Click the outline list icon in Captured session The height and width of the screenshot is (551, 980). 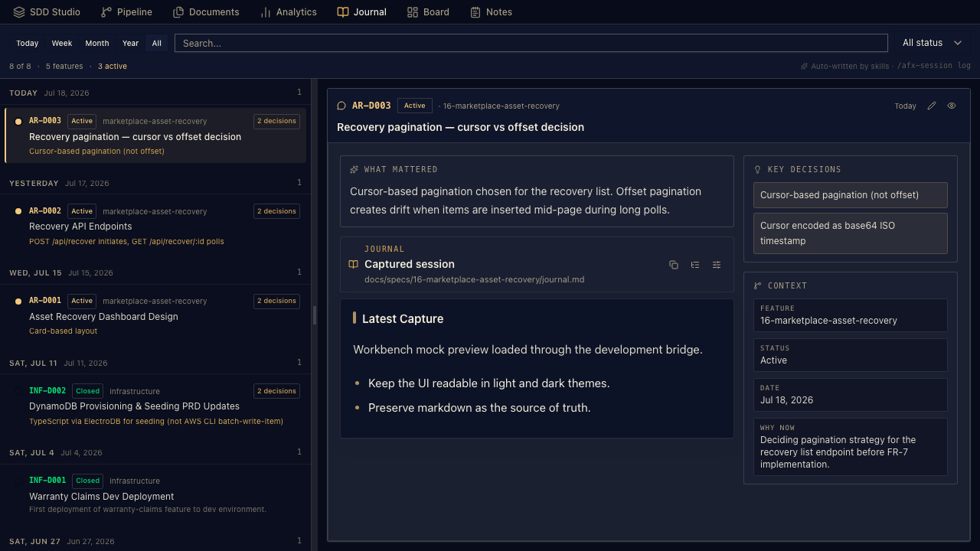pyautogui.click(x=695, y=265)
